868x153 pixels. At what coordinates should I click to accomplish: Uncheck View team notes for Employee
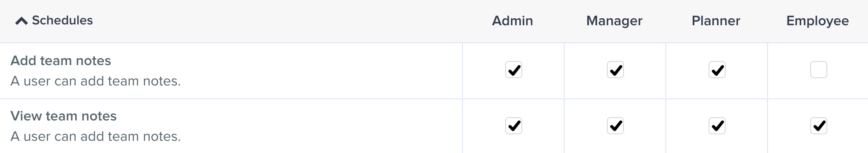point(819,126)
